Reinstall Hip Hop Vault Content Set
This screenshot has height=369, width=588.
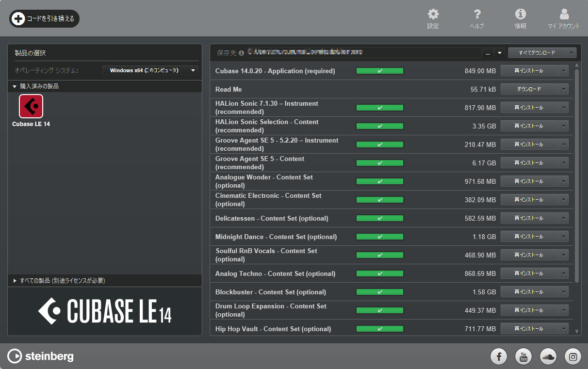click(529, 329)
